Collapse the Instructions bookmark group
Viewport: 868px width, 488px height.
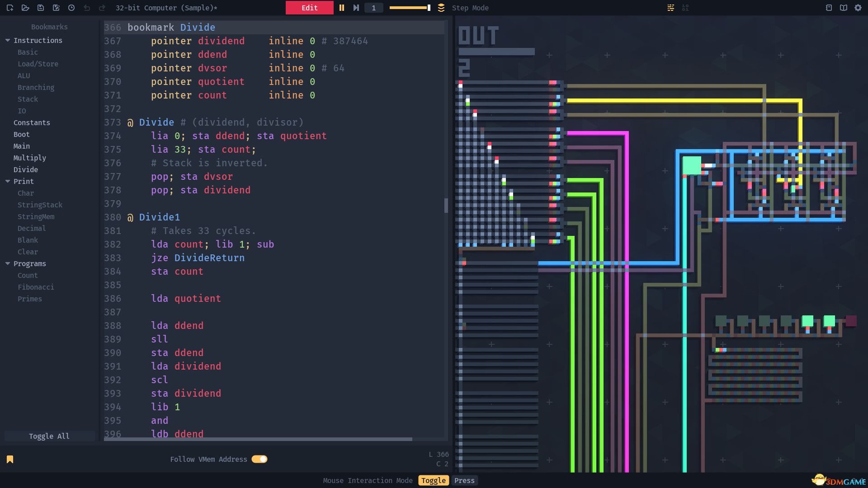tap(8, 40)
